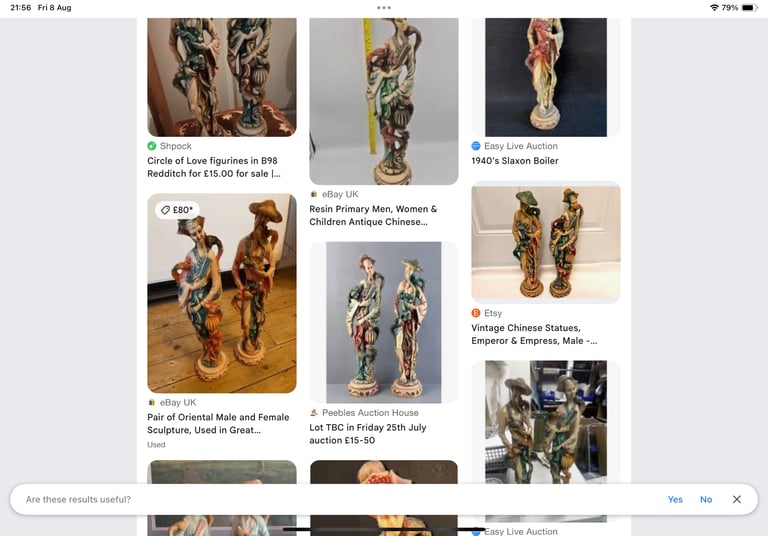Tap the Wi-Fi status icon
The height and width of the screenshot is (536, 768).
[x=714, y=8]
